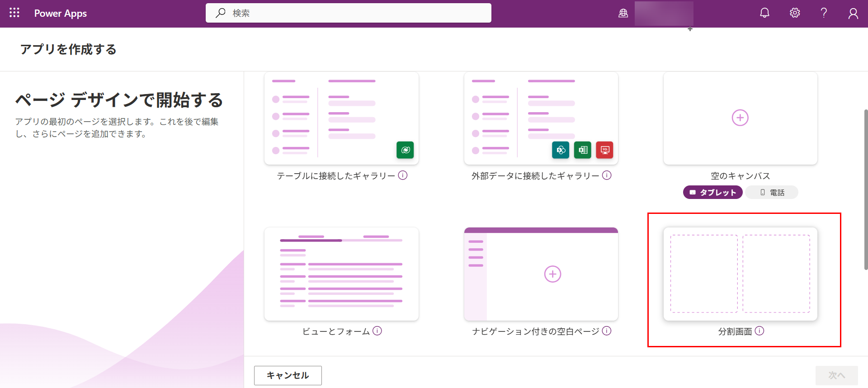Open the account profile icon

(853, 14)
